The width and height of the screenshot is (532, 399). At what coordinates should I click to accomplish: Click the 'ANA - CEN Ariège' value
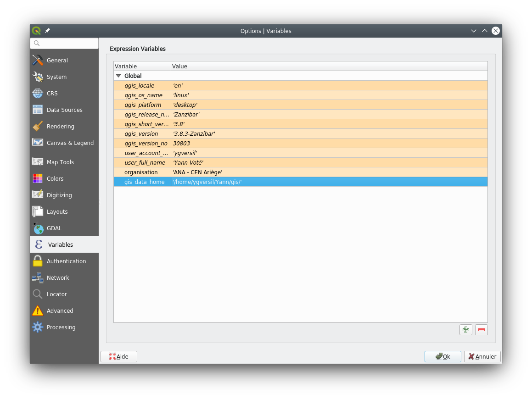(x=197, y=172)
